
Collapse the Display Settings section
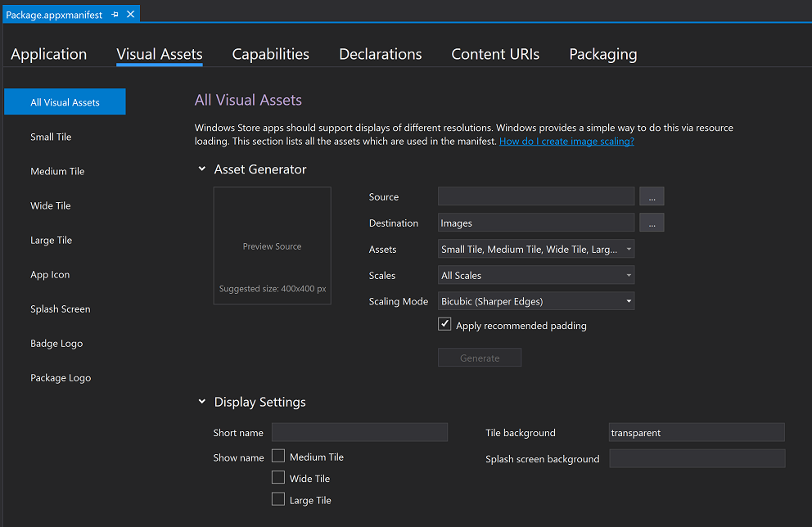click(202, 402)
